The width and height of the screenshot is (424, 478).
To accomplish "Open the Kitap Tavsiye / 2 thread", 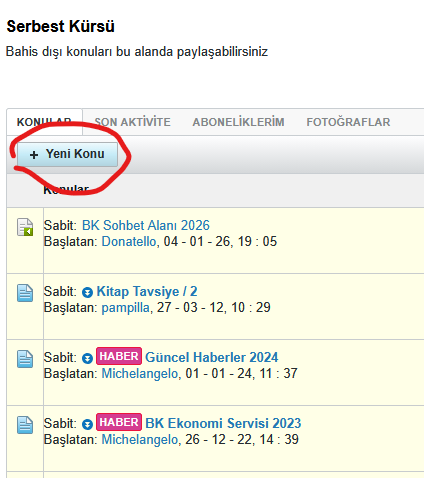I will click(x=147, y=291).
